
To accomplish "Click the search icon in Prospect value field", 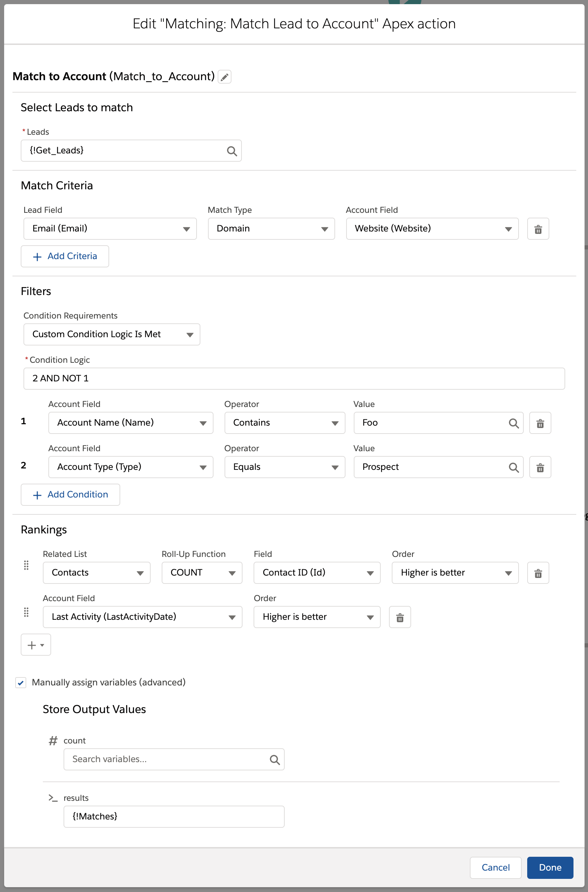I will (x=513, y=467).
